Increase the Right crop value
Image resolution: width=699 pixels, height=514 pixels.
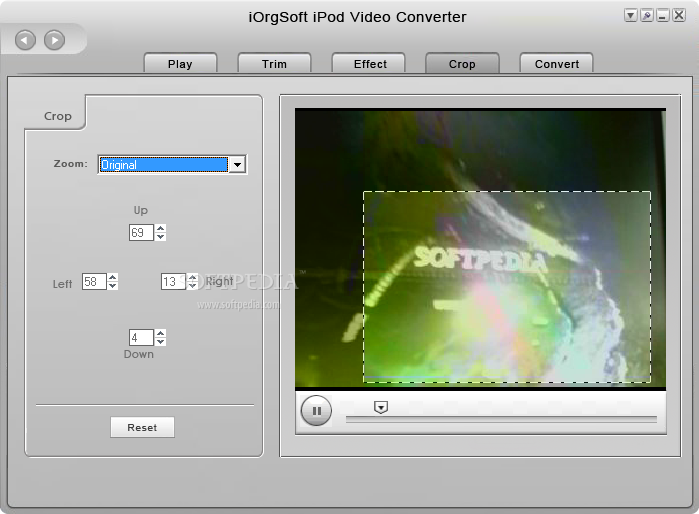193,277
